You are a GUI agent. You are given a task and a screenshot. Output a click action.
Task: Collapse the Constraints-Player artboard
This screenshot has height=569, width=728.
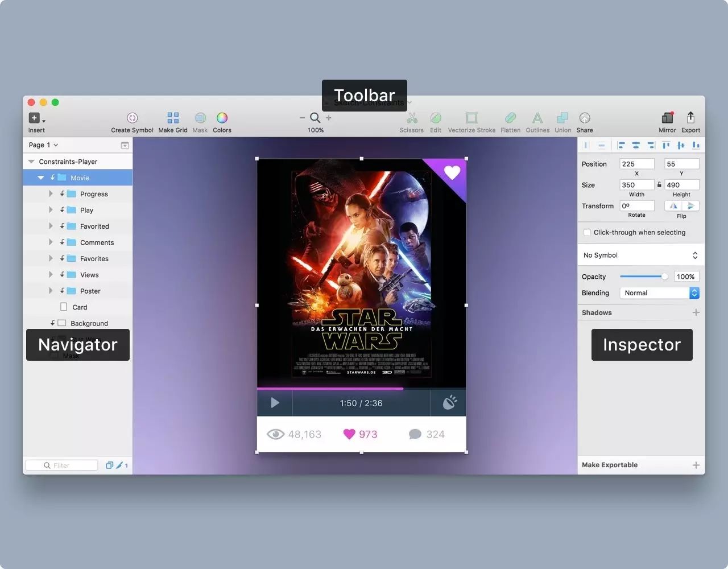coord(31,162)
